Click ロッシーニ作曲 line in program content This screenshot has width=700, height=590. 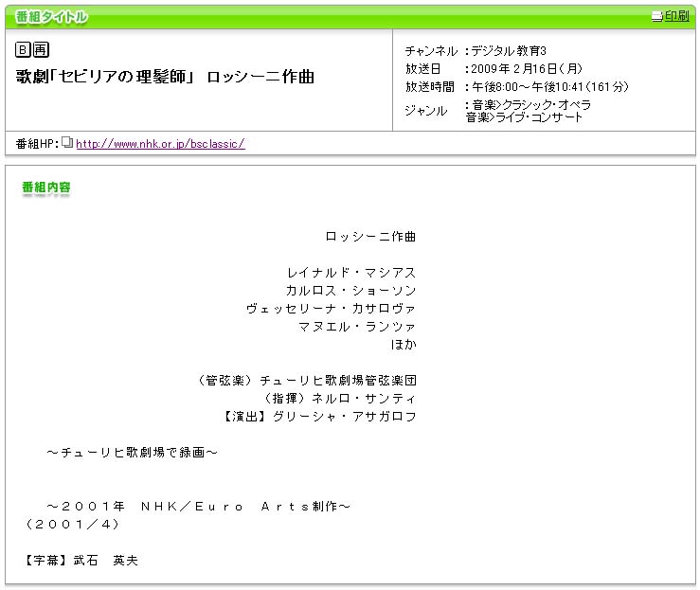click(370, 237)
